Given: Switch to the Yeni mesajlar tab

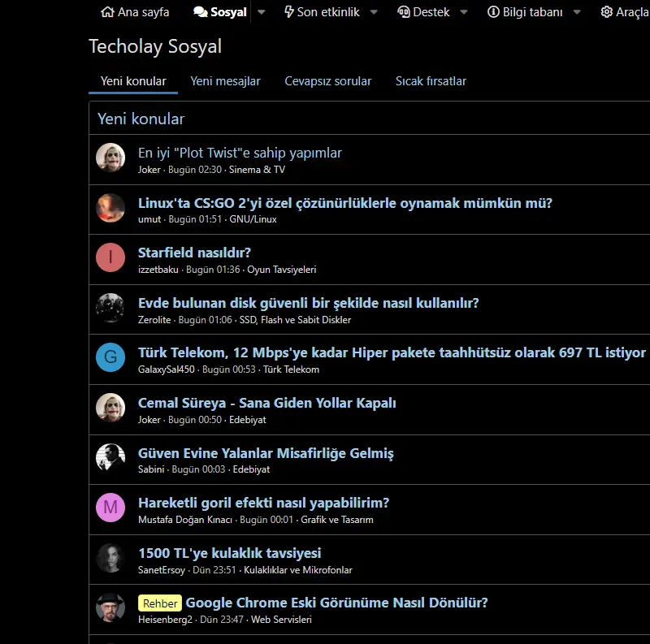Looking at the screenshot, I should [x=225, y=81].
